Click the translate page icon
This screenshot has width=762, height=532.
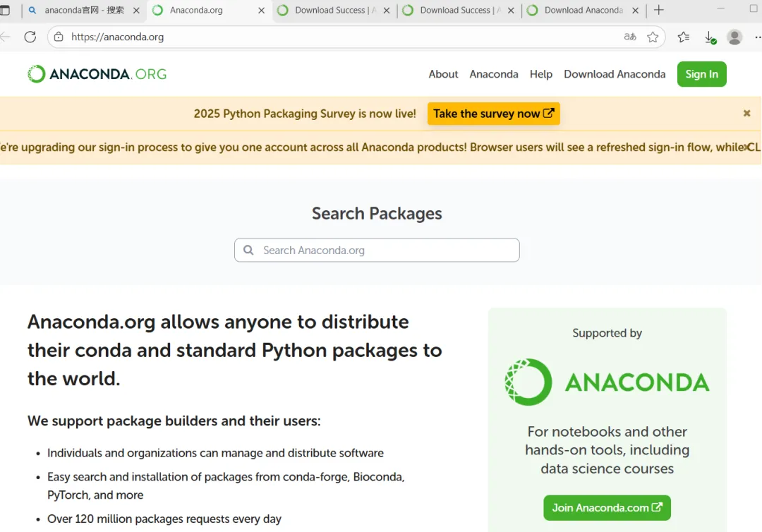(630, 37)
